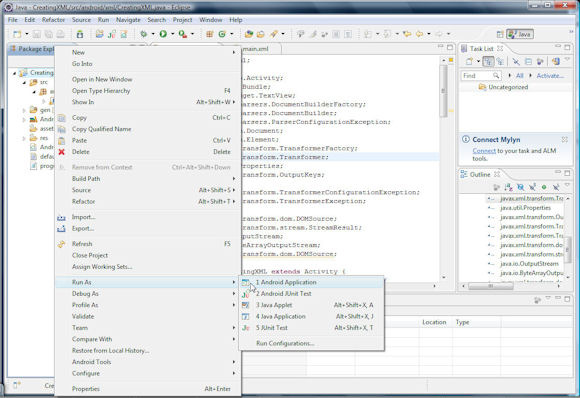
Task: Click the Debug bug icon in toolbar
Action: tap(144, 34)
